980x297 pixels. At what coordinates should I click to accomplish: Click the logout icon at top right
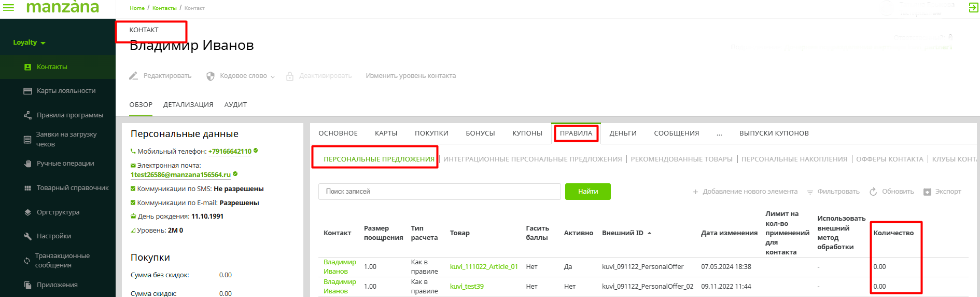click(x=973, y=8)
